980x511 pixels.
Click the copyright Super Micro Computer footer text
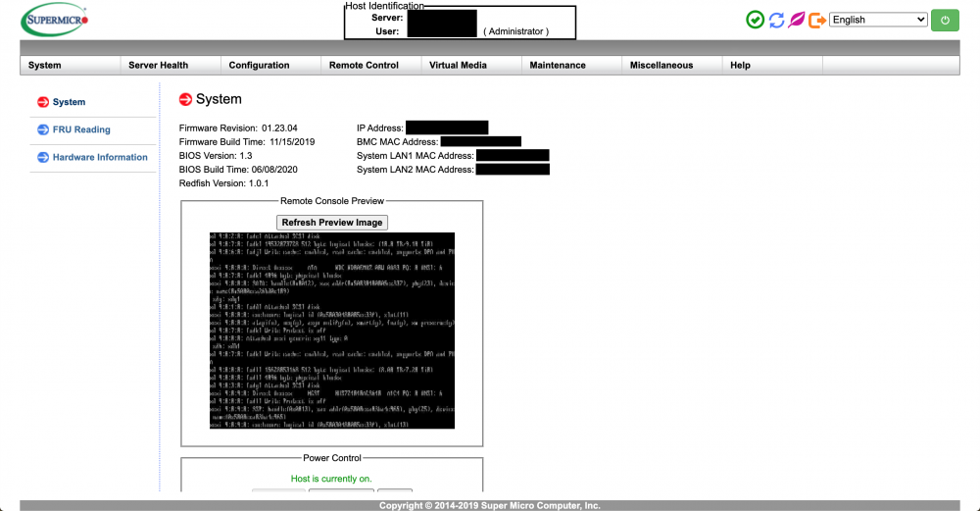coord(489,505)
